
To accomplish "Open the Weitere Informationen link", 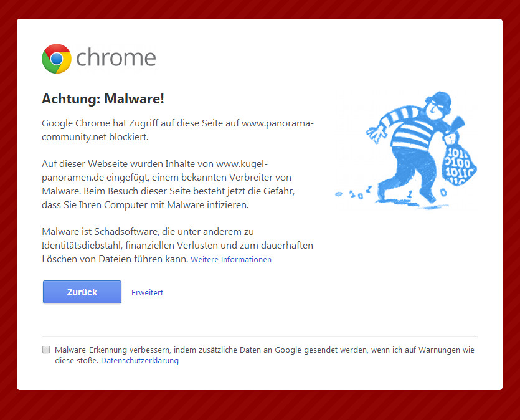I will 231,259.
